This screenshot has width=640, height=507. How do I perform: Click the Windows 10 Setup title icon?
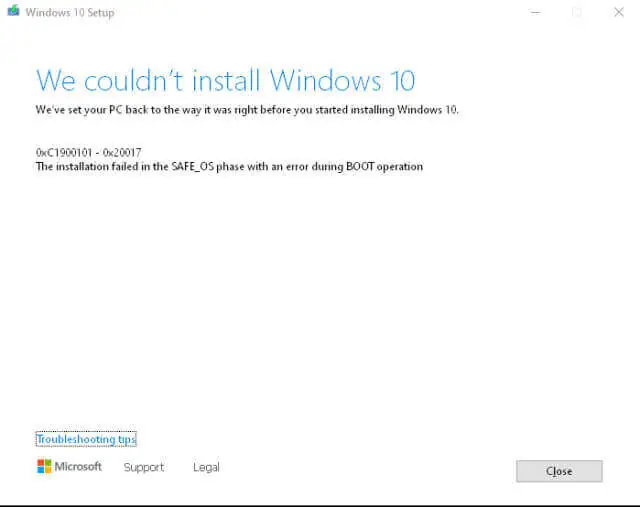pos(13,11)
